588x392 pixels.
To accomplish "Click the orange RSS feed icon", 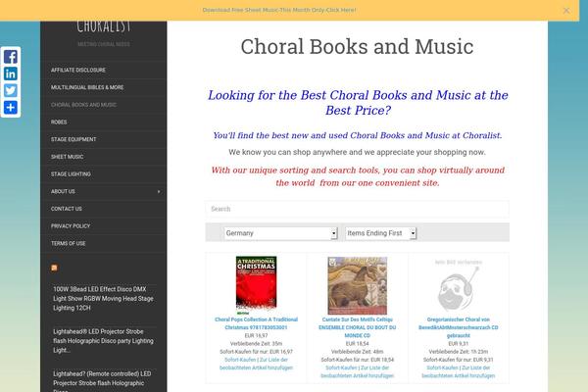I will pyautogui.click(x=54, y=268).
